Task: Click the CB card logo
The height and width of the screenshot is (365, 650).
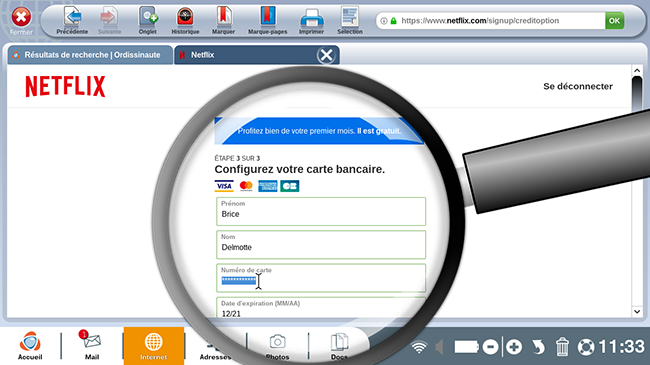Action: tap(289, 186)
